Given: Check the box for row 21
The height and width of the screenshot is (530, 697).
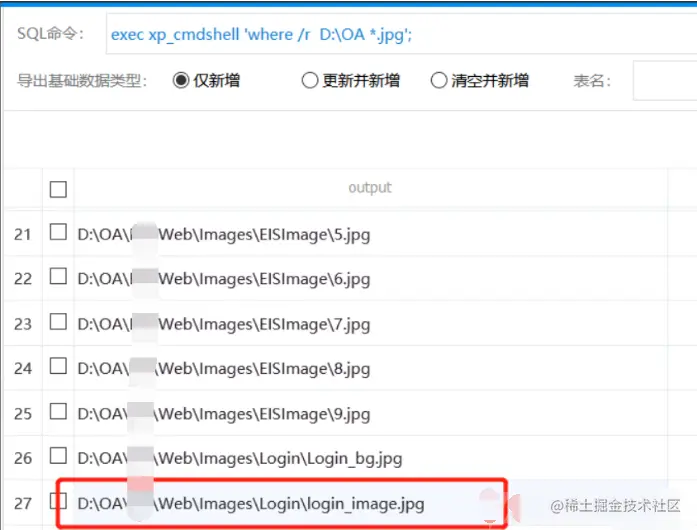Looking at the screenshot, I should 58,232.
